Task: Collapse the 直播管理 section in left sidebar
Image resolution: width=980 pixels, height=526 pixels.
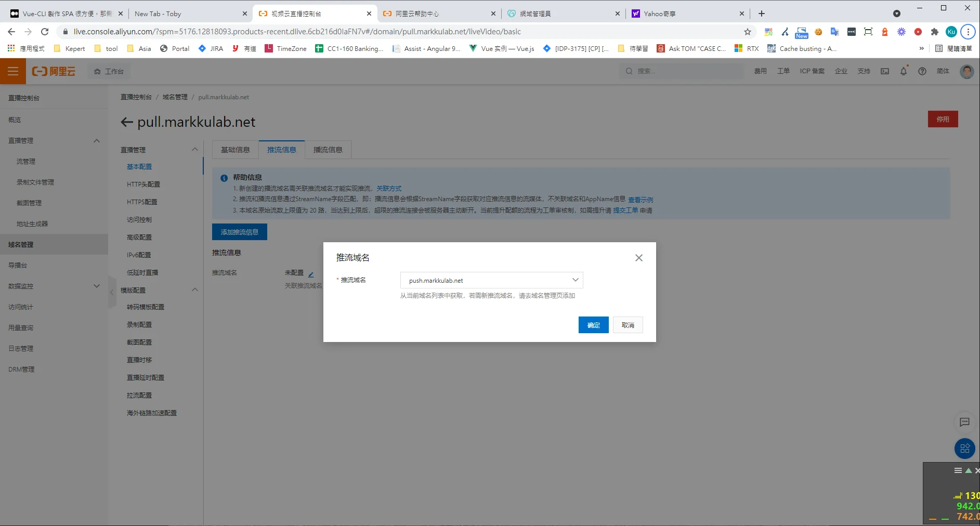Action: click(97, 141)
